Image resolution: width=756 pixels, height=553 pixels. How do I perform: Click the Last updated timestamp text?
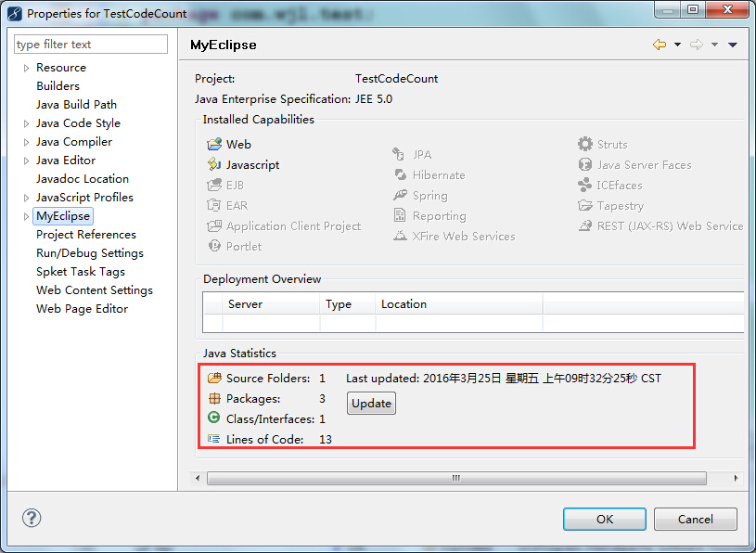coord(504,378)
